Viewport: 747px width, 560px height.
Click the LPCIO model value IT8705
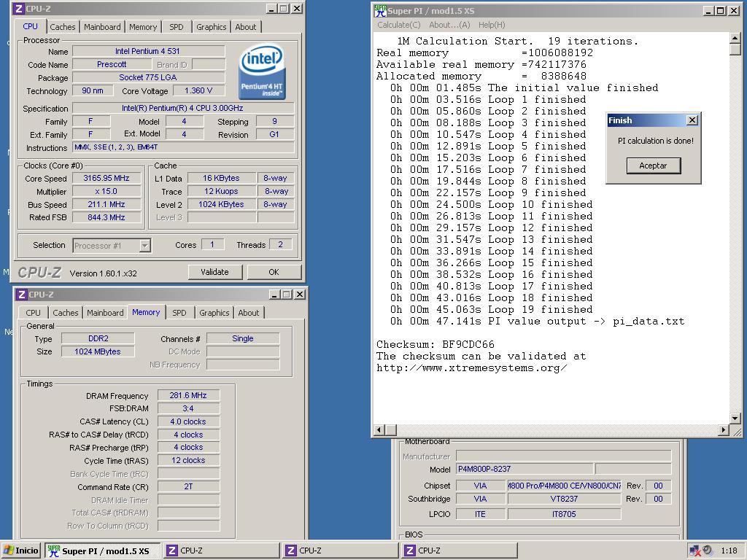[x=564, y=514]
